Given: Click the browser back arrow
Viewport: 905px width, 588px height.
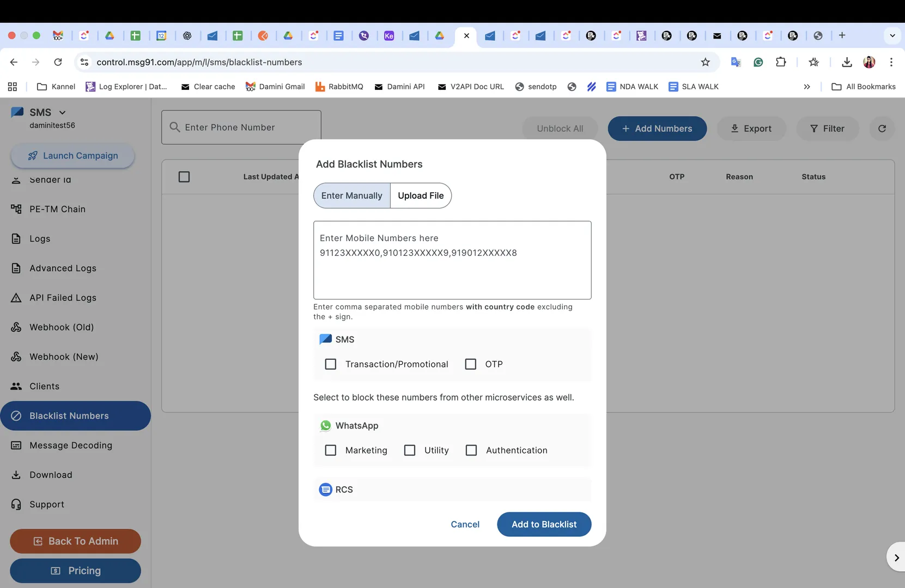Looking at the screenshot, I should tap(14, 62).
